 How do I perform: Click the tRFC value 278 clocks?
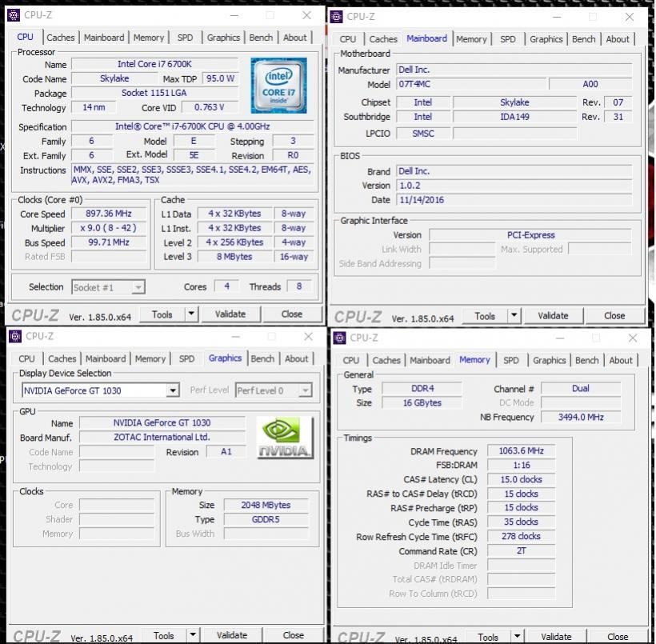click(x=521, y=536)
